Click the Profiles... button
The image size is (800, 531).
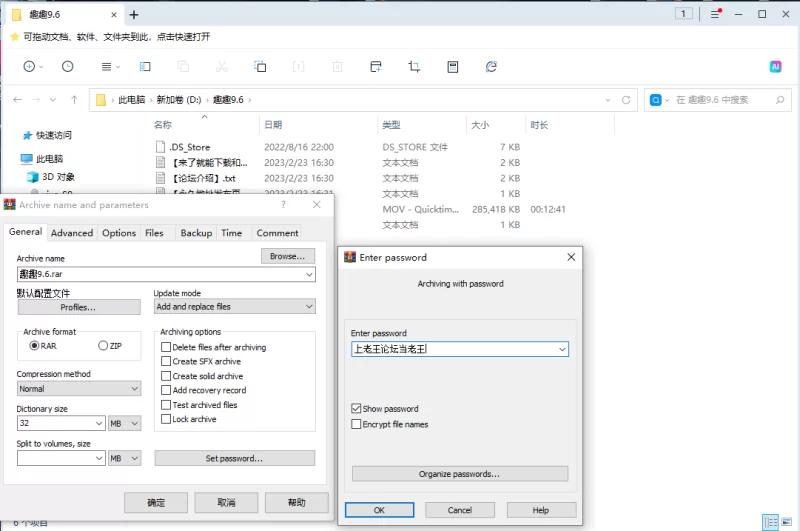tap(79, 307)
